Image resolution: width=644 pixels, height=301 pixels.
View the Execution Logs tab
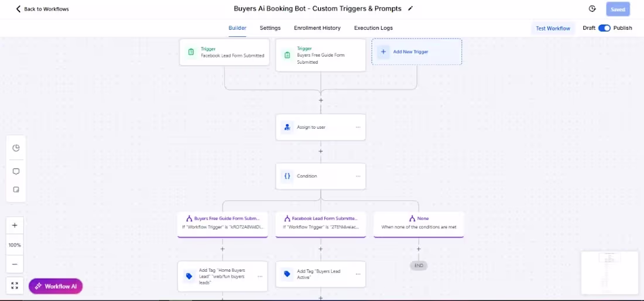(x=374, y=28)
